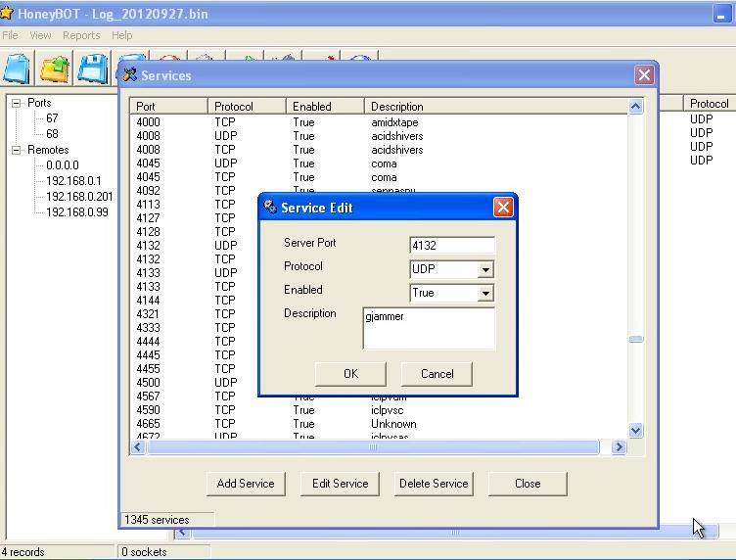Click the Service Edit dialog title icon

[270, 208]
